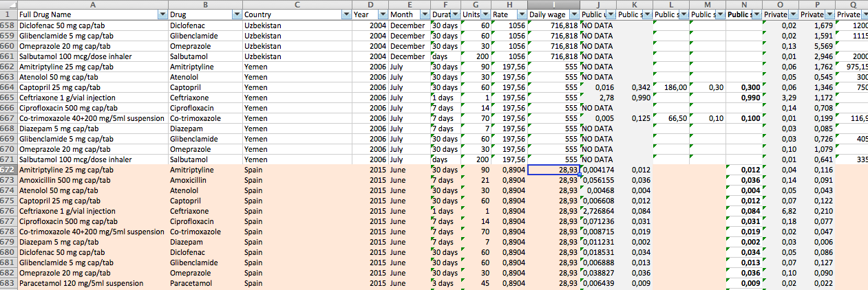Open the filter dropdown in column J
This screenshot has height=290, width=868.
[x=611, y=14]
